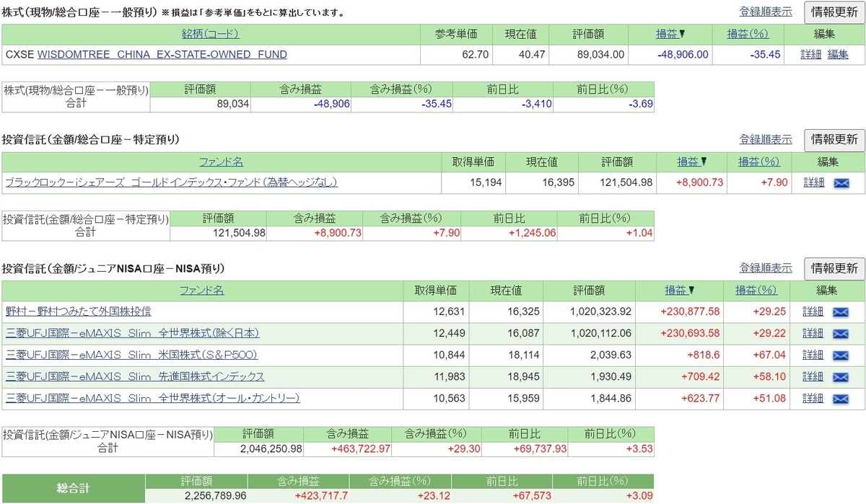Sort 特定預り funds by 損益(%) header
Screen dimensions: 866x504
(759, 162)
